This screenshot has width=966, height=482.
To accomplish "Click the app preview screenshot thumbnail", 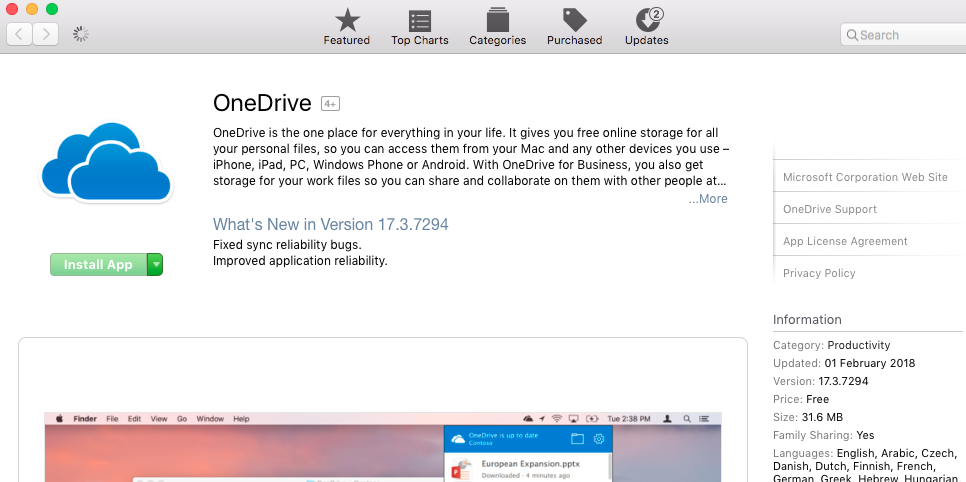I will pos(383,447).
